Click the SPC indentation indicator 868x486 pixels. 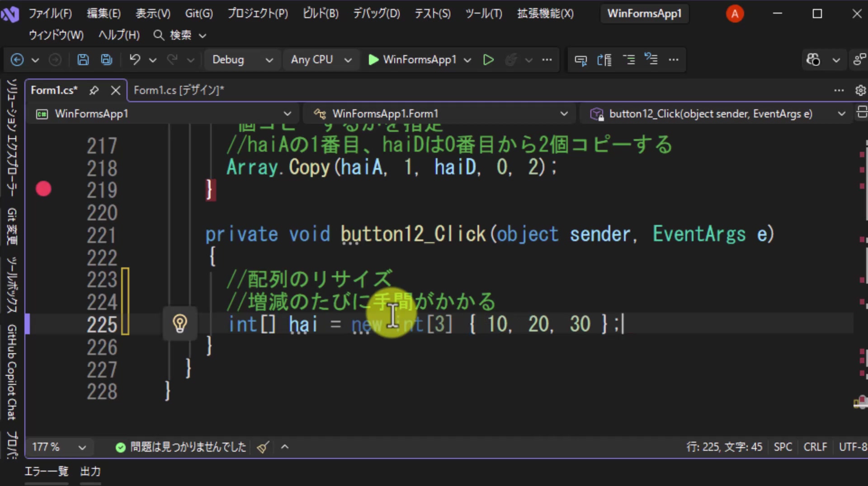click(783, 447)
